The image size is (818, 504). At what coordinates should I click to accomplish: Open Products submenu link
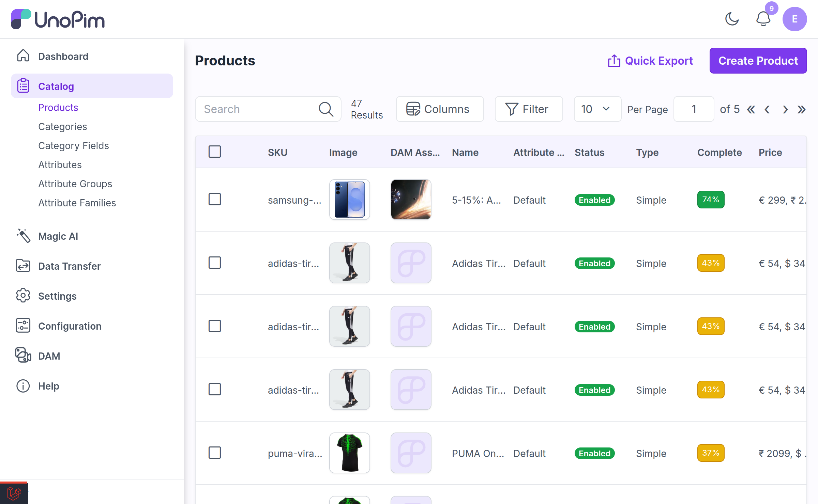pos(58,108)
